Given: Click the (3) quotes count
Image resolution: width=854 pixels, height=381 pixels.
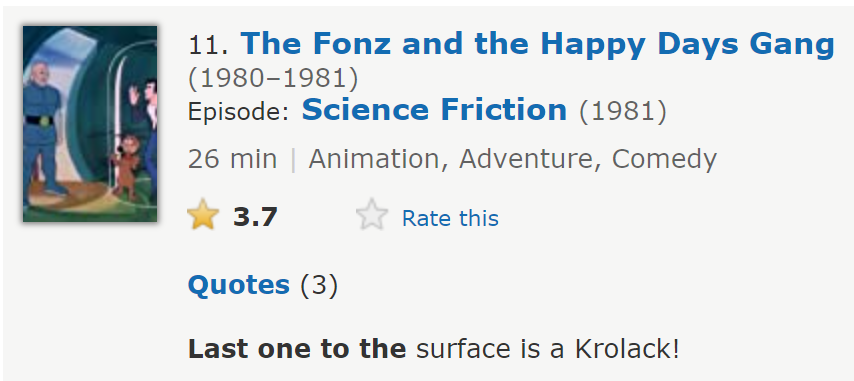Looking at the screenshot, I should click(319, 285).
